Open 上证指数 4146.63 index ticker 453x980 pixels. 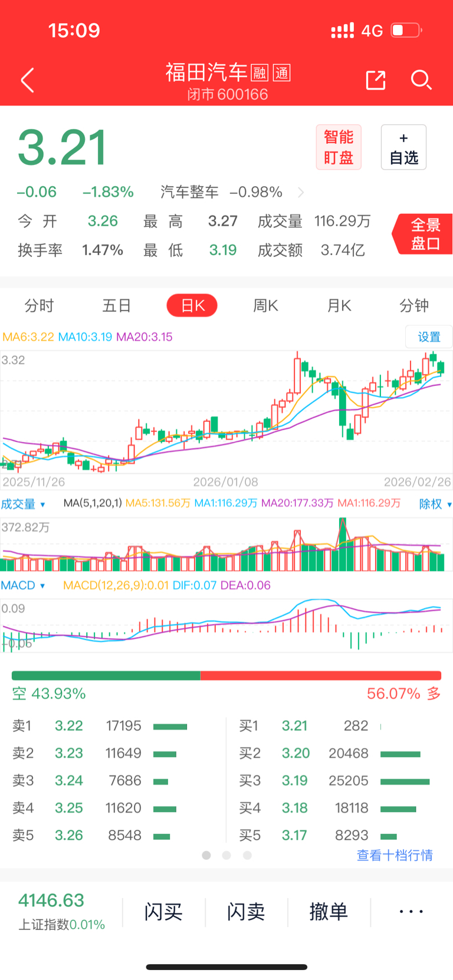61,911
